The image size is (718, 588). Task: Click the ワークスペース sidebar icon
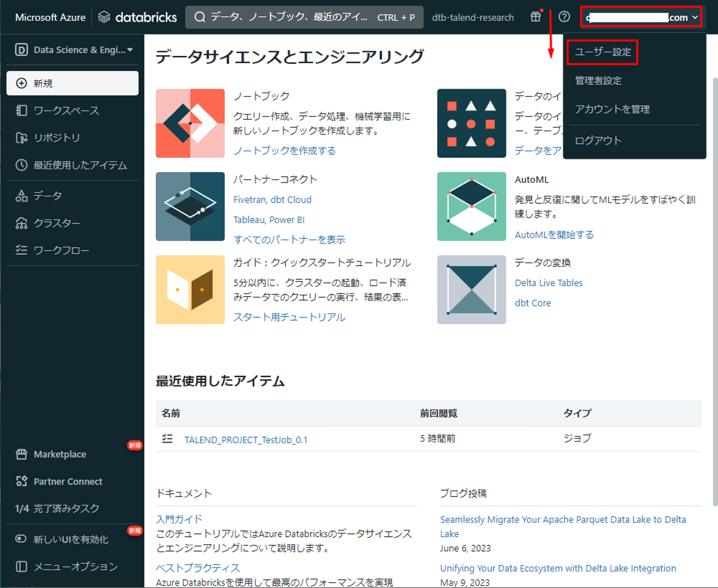click(x=21, y=110)
